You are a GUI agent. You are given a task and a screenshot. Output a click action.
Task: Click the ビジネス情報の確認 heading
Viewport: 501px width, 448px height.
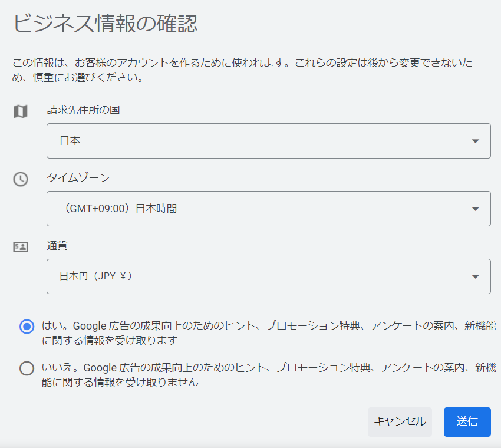coord(105,24)
